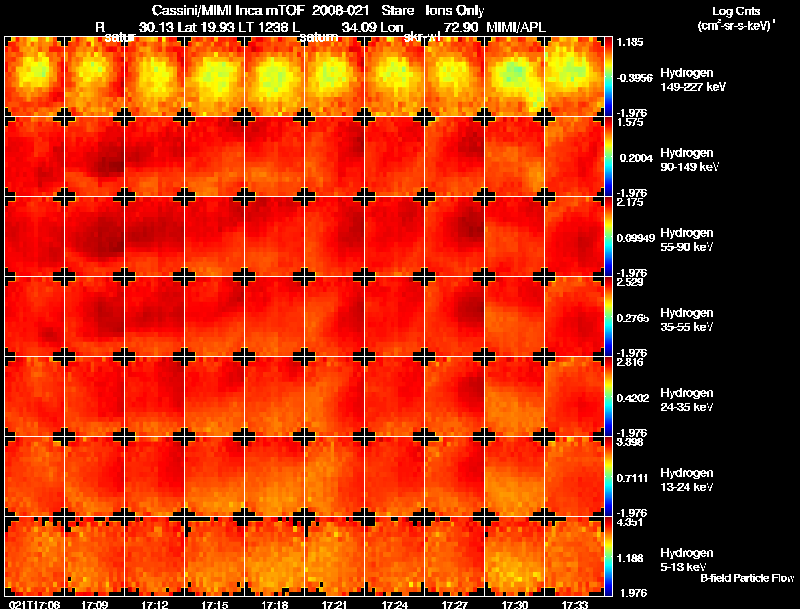Click the color scale midpoint '0.09949'
The image size is (800, 609).
[x=636, y=238]
